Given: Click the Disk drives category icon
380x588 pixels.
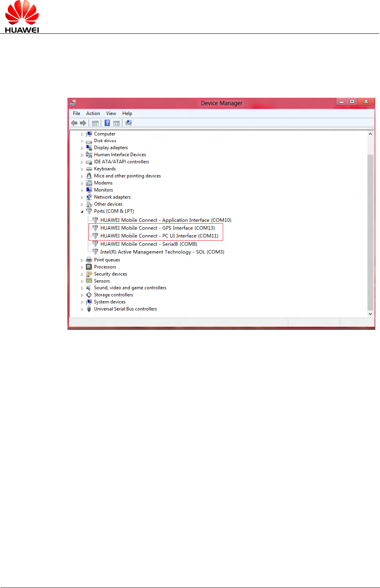Looking at the screenshot, I should [89, 141].
